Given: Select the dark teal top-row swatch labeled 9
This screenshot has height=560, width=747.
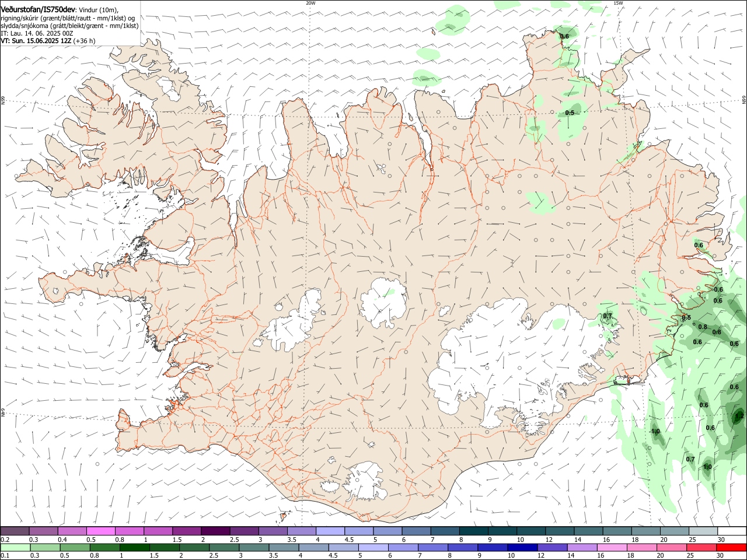Looking at the screenshot, I should click(x=502, y=531).
